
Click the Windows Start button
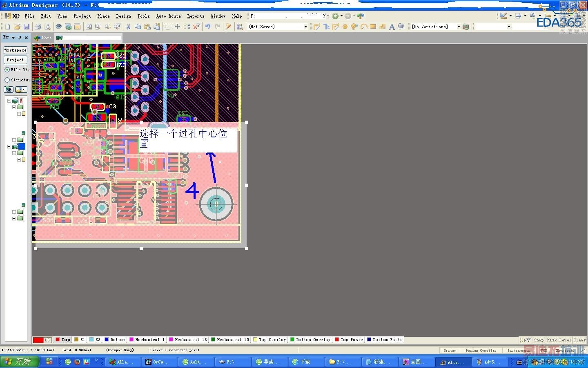coord(20,362)
